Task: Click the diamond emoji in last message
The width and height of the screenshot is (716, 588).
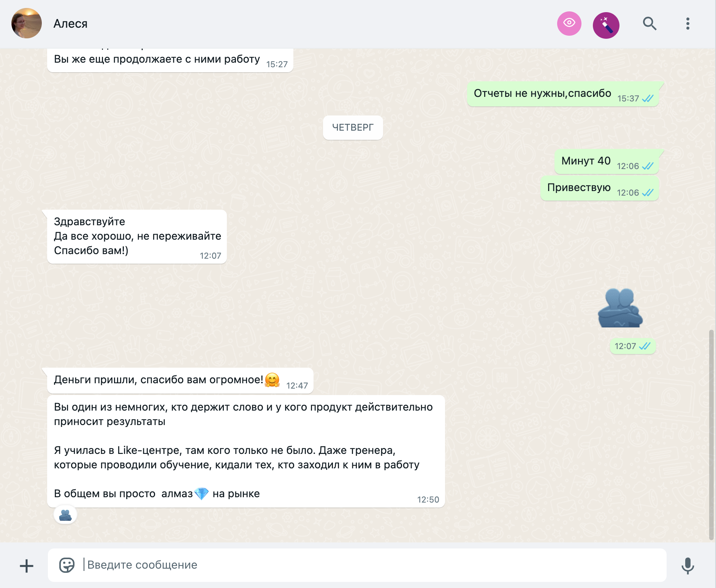Action: [201, 493]
